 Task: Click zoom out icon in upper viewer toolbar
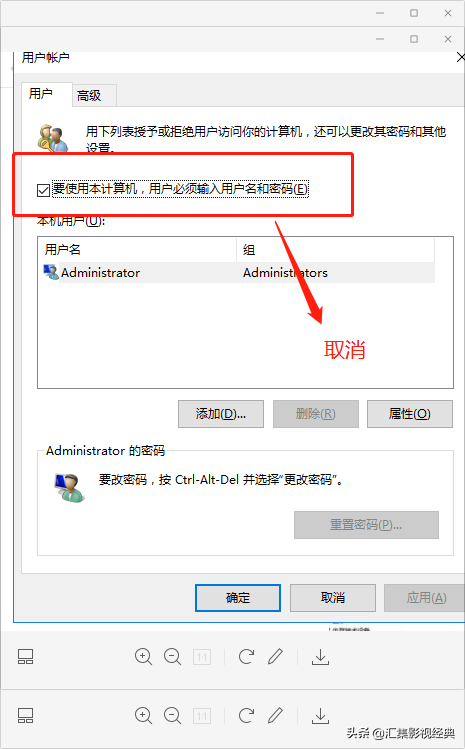click(173, 657)
